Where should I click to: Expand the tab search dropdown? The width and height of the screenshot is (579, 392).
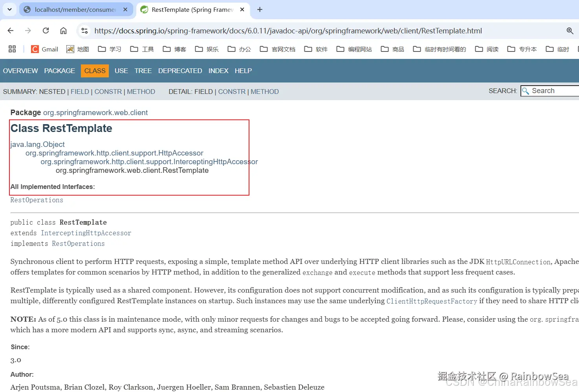(9, 9)
